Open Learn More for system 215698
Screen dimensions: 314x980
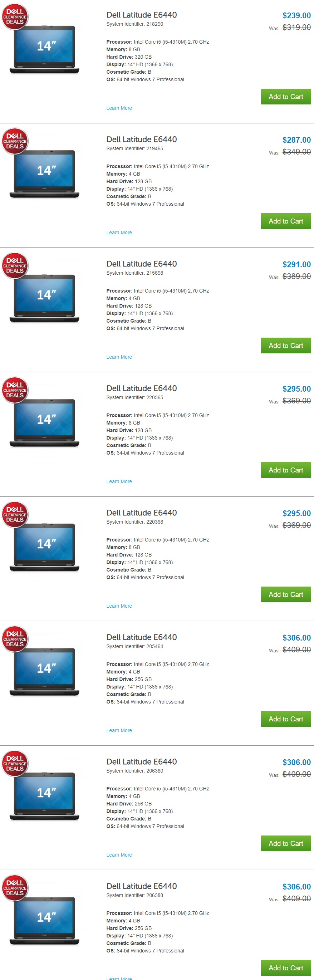[119, 357]
